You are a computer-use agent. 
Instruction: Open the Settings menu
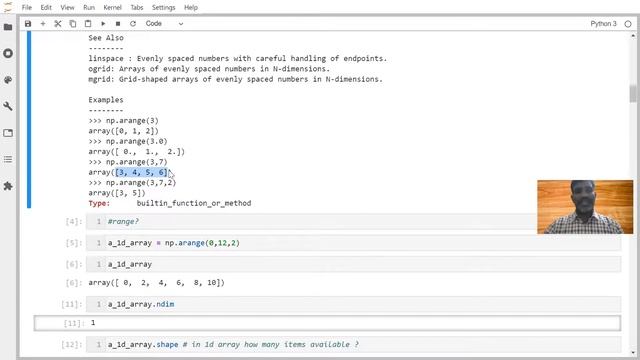(x=163, y=7)
